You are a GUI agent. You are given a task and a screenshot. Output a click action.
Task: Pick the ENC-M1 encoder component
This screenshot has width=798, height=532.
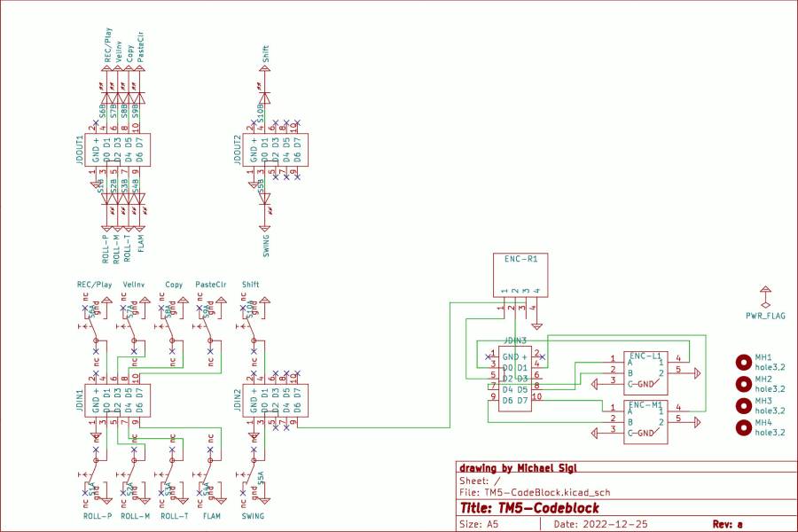click(645, 422)
